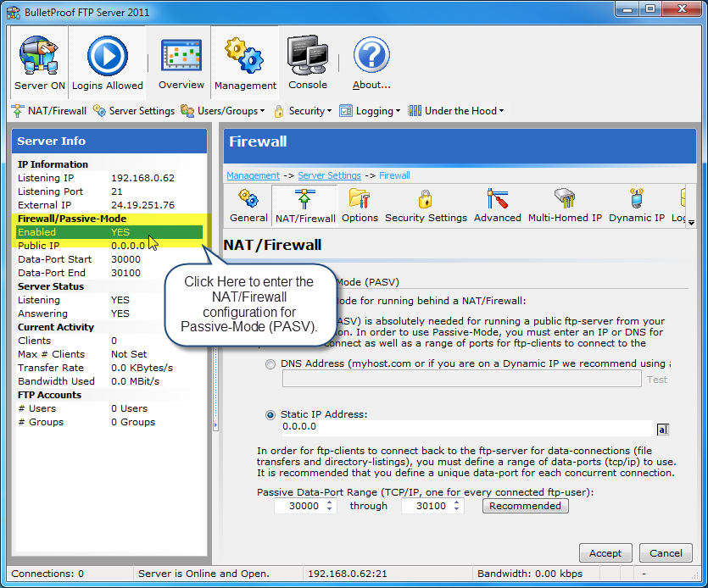
Task: Open Server Settings in the toolbar
Action: click(x=134, y=110)
